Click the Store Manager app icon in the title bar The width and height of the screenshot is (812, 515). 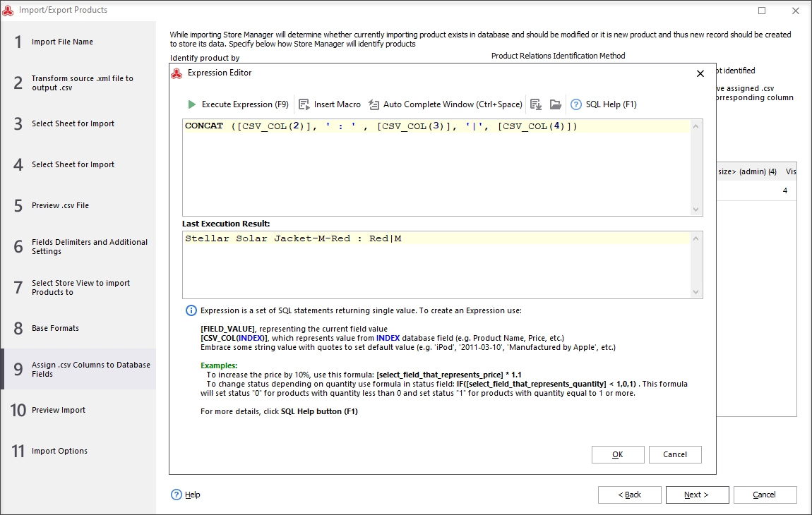tap(8, 10)
